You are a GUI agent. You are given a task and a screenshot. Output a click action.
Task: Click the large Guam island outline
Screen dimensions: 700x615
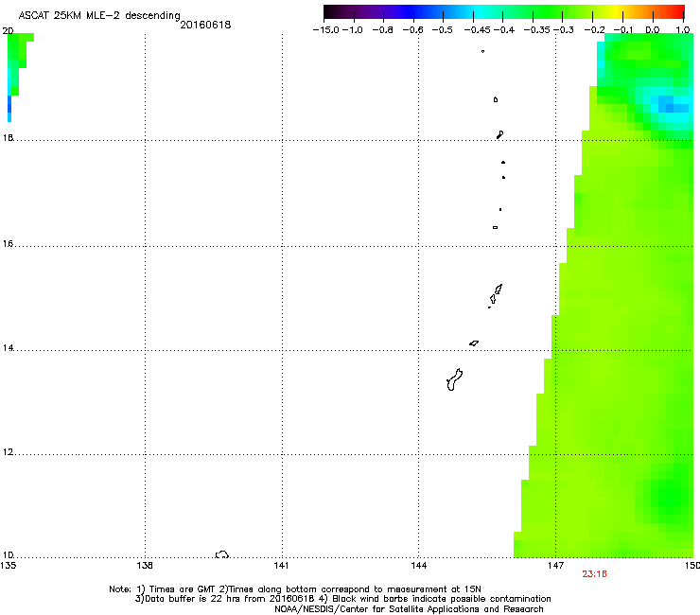tap(454, 380)
